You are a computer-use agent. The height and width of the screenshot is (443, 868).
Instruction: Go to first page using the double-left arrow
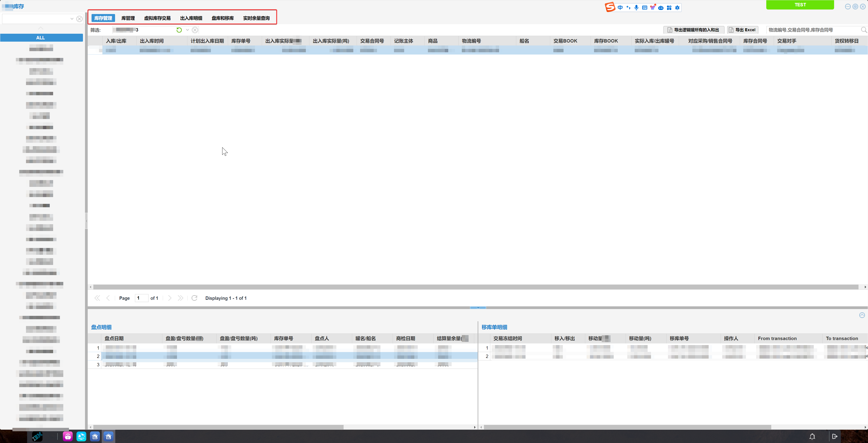[x=97, y=298]
